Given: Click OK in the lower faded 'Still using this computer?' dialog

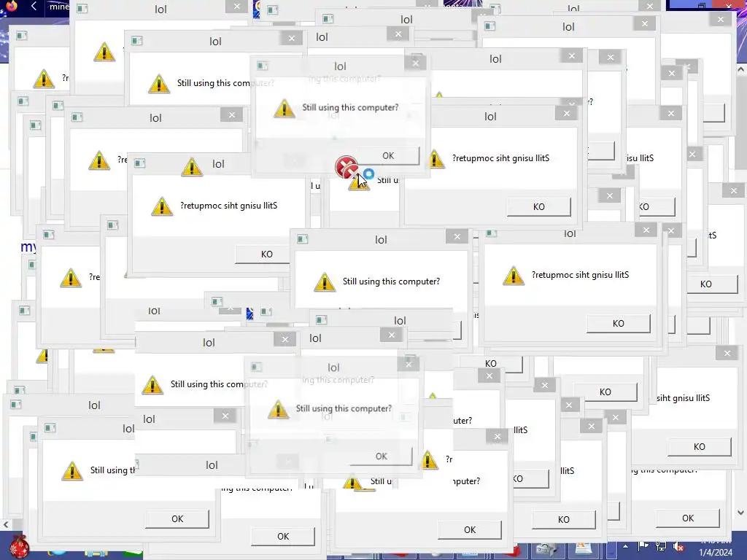Looking at the screenshot, I should click(x=381, y=456).
